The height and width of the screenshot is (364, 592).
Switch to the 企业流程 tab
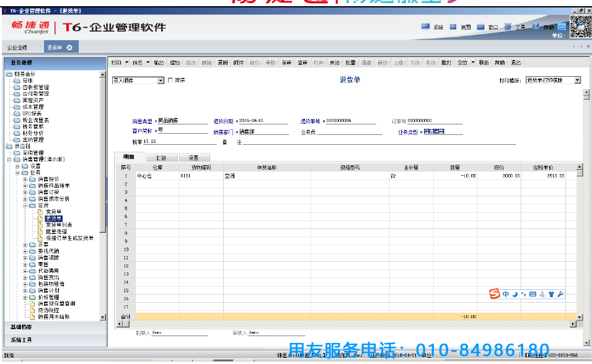coord(17,48)
